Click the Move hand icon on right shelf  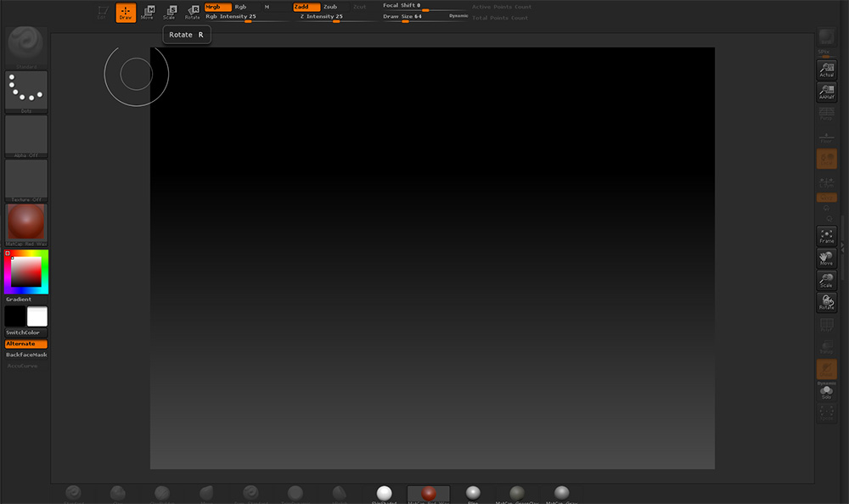tap(827, 258)
